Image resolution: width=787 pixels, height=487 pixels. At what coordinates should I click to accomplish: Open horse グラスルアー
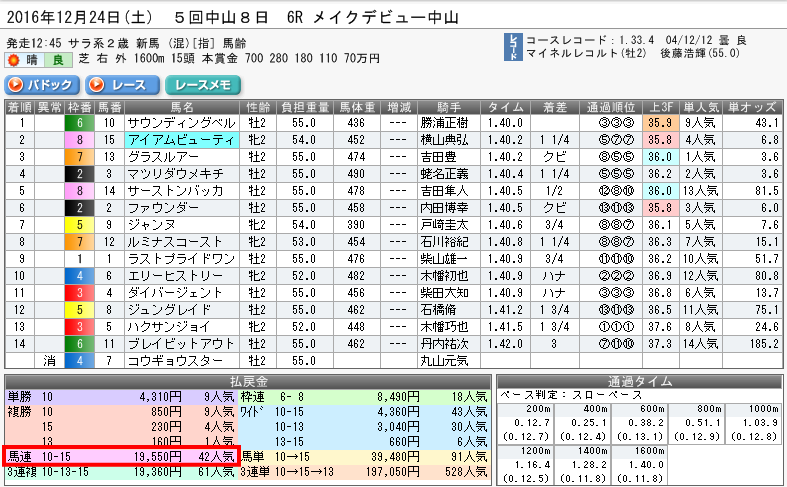164,157
